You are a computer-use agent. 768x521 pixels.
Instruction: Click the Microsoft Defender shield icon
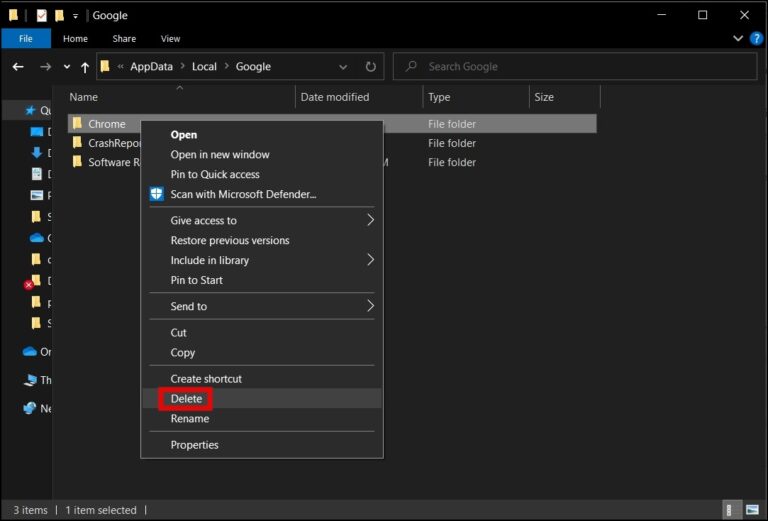[x=157, y=194]
